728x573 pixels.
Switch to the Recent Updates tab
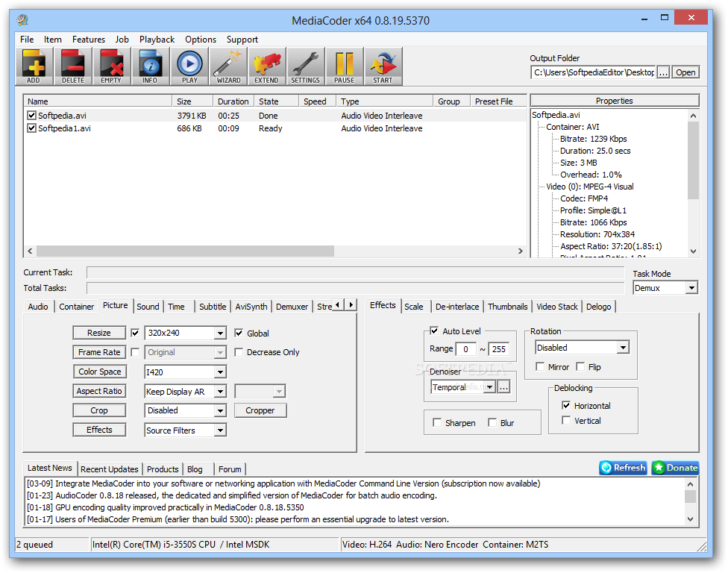[x=109, y=469]
